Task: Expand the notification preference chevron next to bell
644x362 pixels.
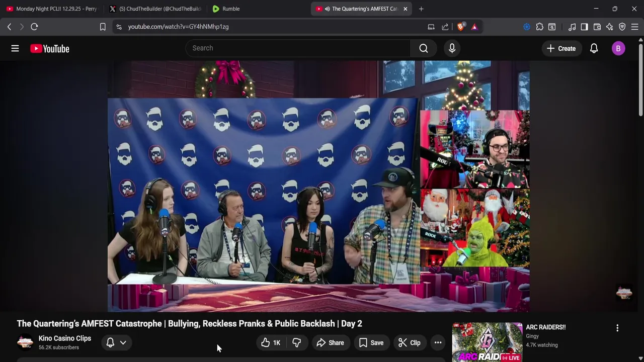Action: coord(123,343)
